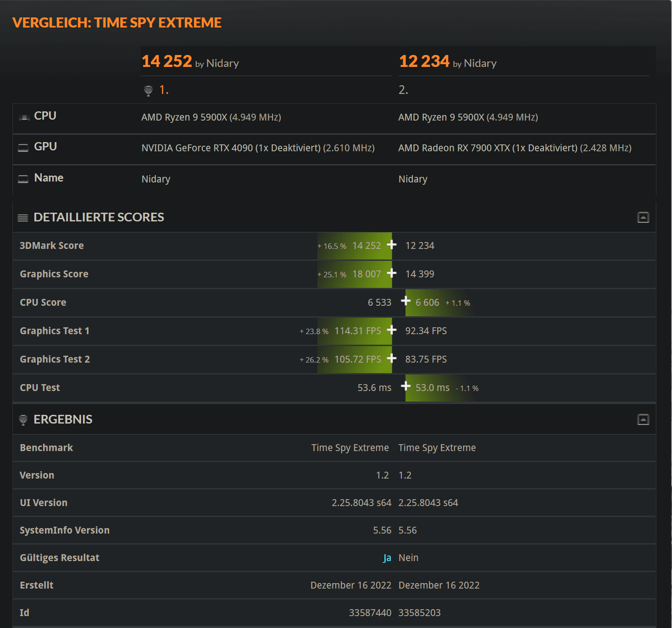
Task: Select the 'NVIDIA GeForce RTX 4090' GPU text
Action: click(x=197, y=148)
